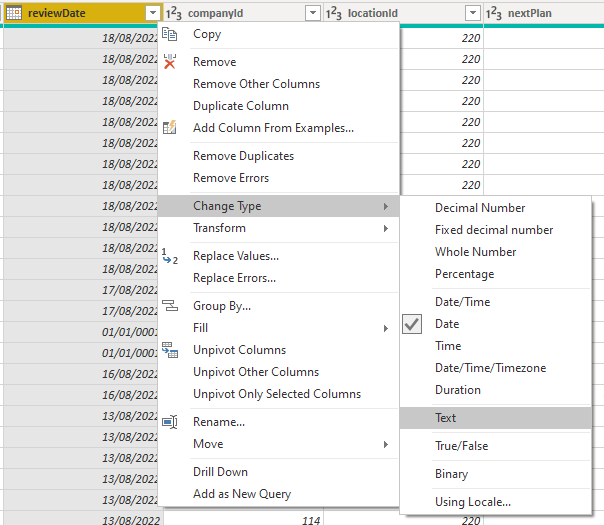Select Remove Errors

pyautogui.click(x=278, y=178)
